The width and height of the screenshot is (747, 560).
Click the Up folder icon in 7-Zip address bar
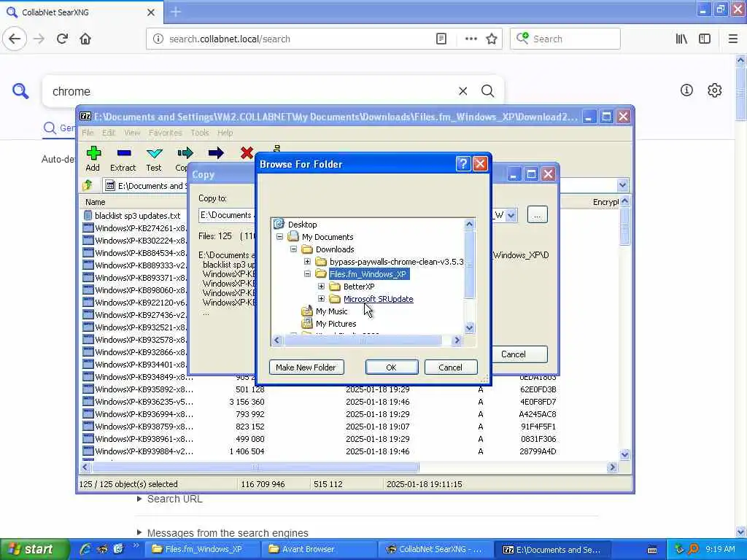coord(88,185)
